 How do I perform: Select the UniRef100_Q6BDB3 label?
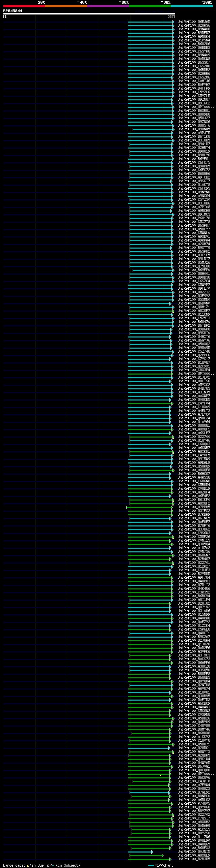tap(194, 47)
